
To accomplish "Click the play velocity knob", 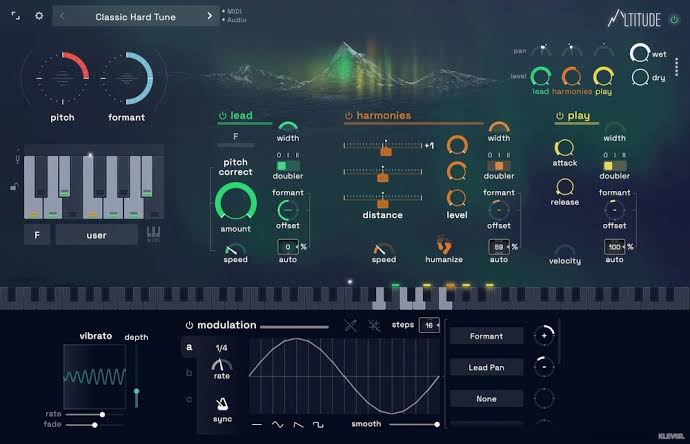I will point(565,250).
